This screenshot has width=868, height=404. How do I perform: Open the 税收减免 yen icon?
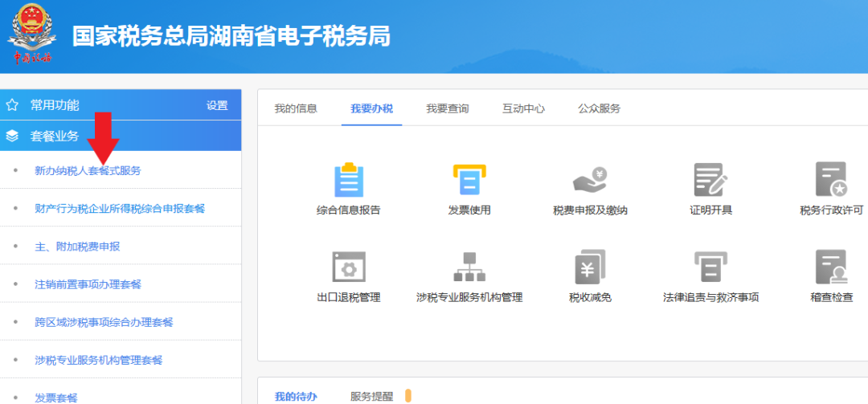click(x=590, y=267)
